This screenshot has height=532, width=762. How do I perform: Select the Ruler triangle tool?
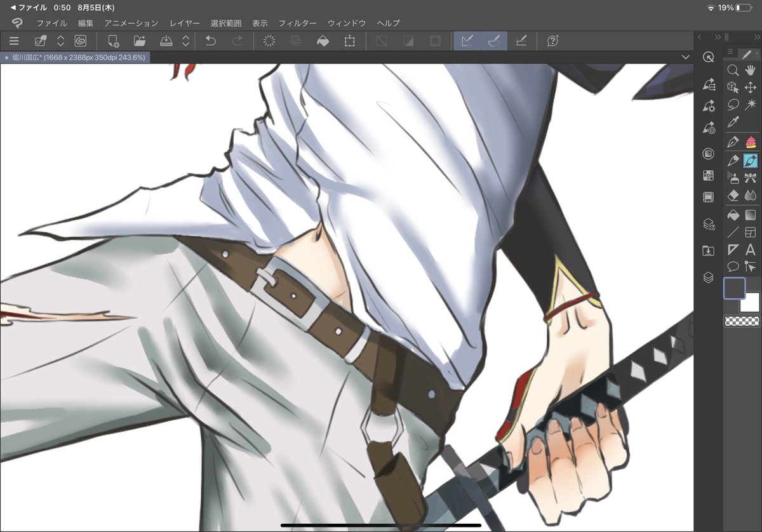pos(733,249)
